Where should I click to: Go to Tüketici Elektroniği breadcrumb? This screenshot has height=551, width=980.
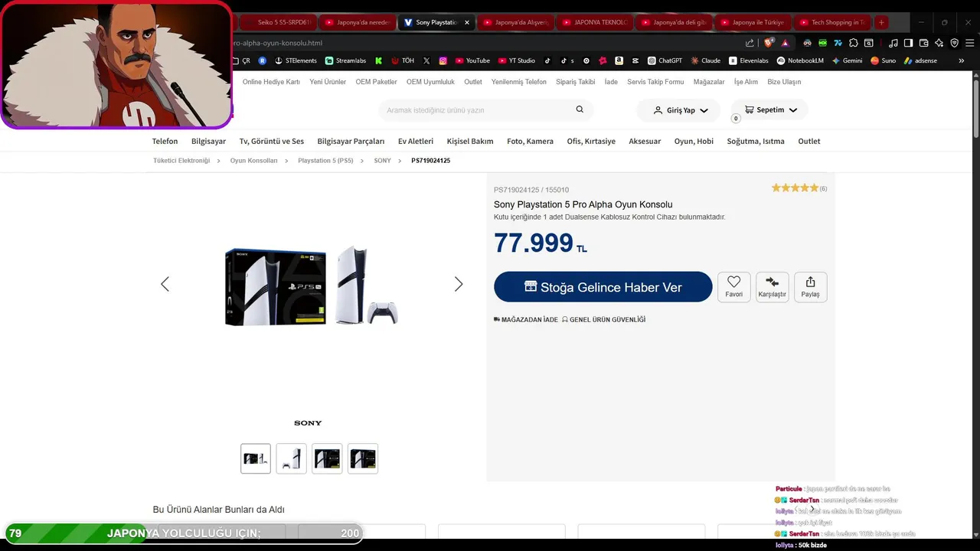tap(181, 161)
